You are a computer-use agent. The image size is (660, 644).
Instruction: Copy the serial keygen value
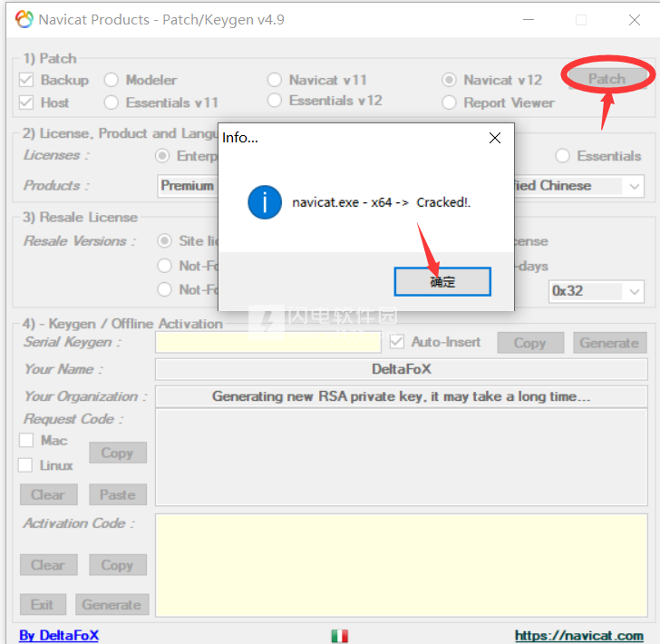(x=530, y=343)
